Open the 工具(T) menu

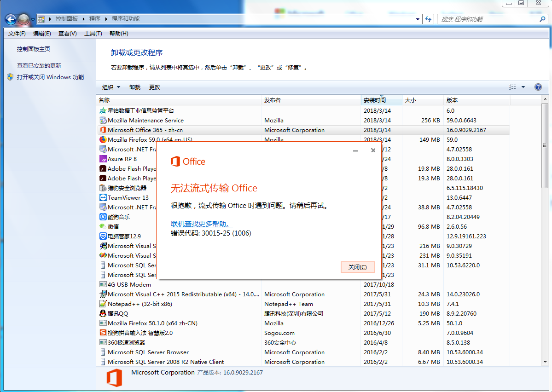pyautogui.click(x=93, y=34)
